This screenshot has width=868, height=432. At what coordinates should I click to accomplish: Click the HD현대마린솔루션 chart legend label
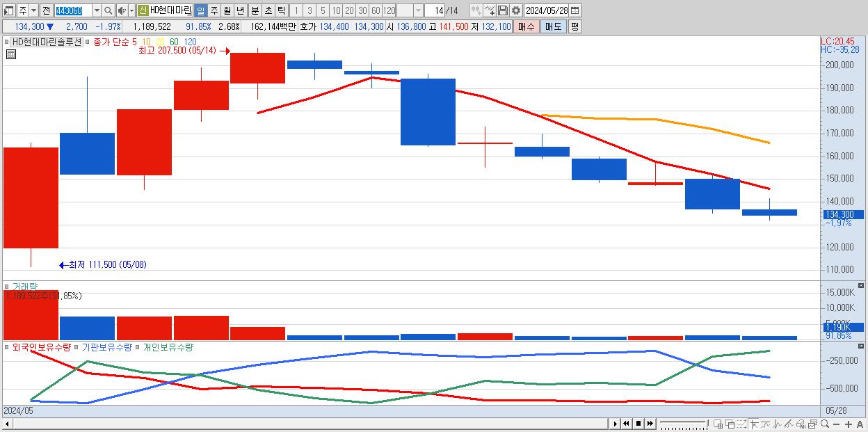(x=48, y=42)
